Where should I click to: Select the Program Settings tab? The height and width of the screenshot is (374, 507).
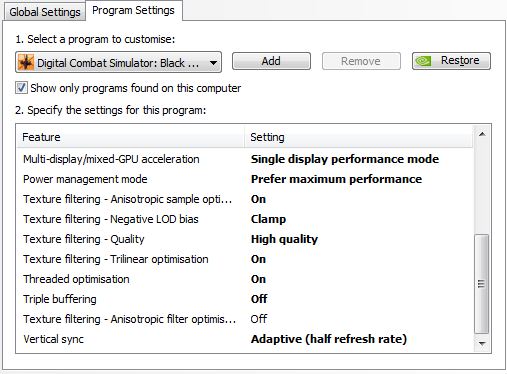pos(133,10)
